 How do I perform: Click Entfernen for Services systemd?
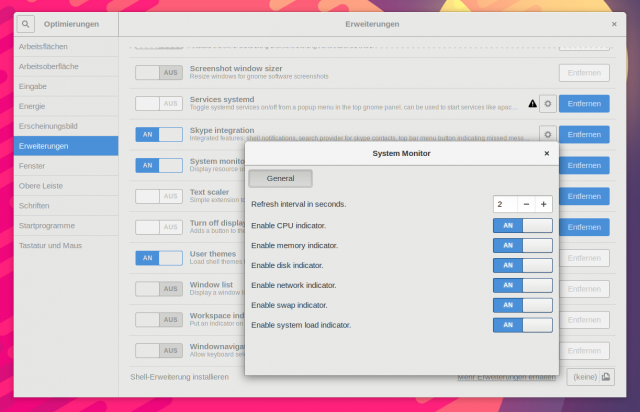(584, 103)
